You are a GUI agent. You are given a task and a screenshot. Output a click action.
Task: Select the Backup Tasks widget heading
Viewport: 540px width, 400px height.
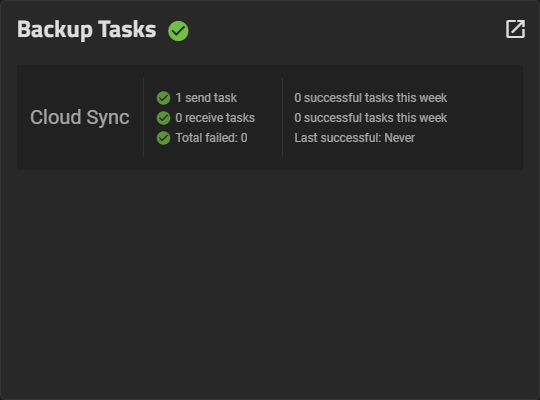coord(86,30)
